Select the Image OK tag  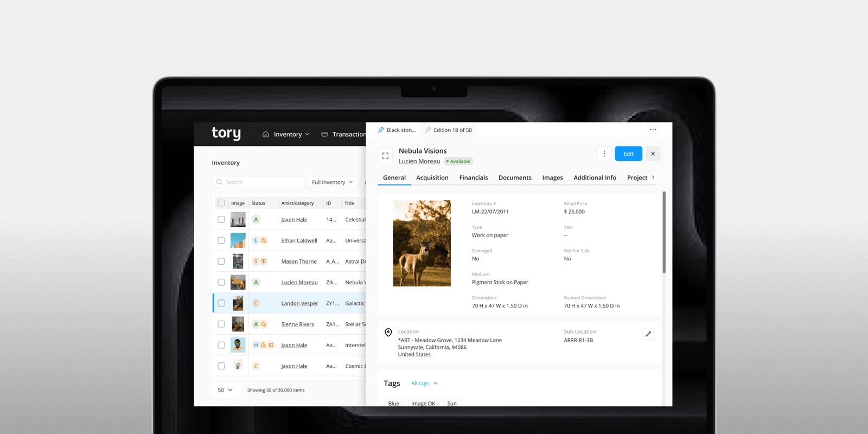click(x=423, y=403)
